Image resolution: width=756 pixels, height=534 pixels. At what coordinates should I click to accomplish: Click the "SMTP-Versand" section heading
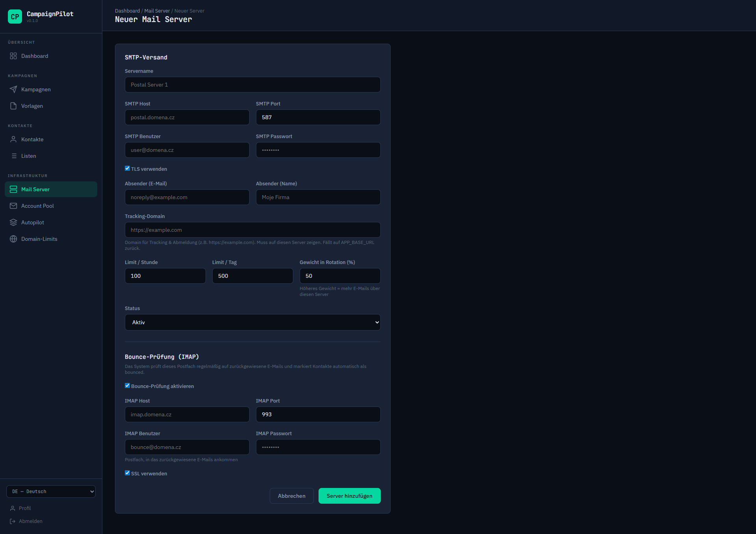click(146, 57)
